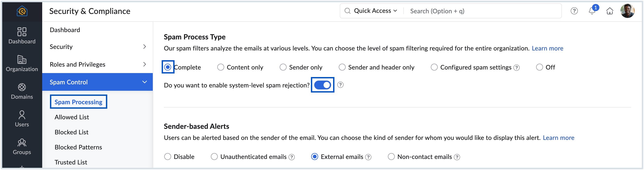Open the Trusted List page
Viewport: 644px width, 170px height.
click(71, 162)
